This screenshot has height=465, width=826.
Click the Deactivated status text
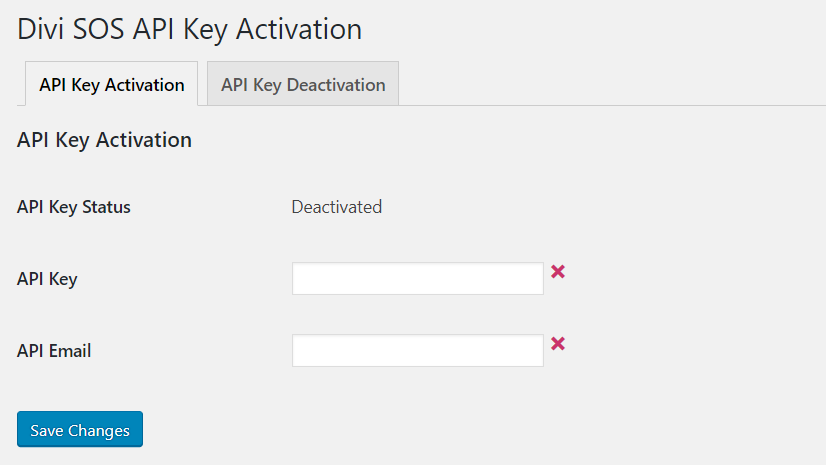[x=336, y=207]
